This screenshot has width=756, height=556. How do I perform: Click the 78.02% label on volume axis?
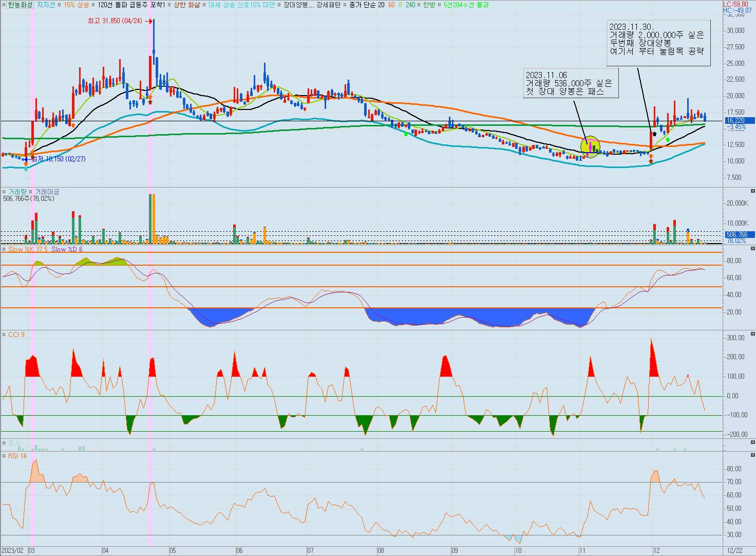[736, 240]
